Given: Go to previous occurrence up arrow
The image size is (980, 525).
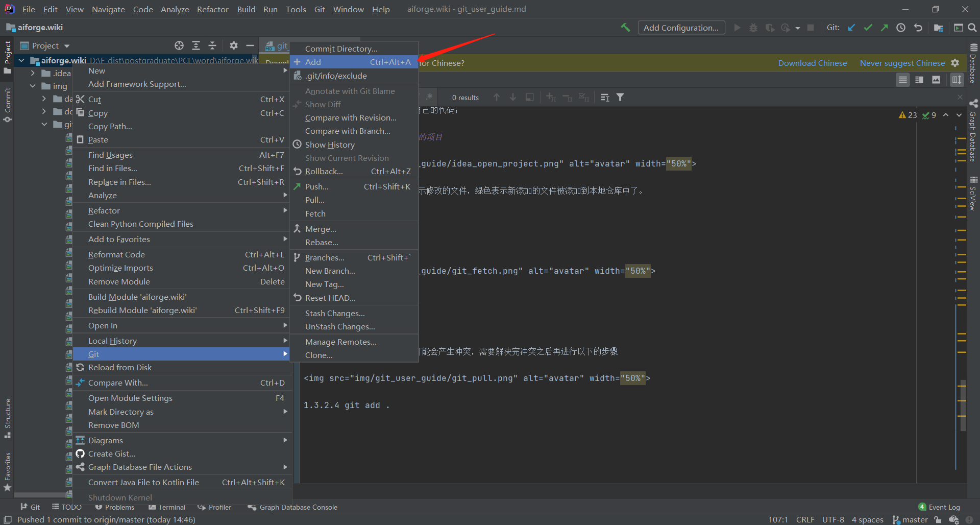Looking at the screenshot, I should [497, 97].
